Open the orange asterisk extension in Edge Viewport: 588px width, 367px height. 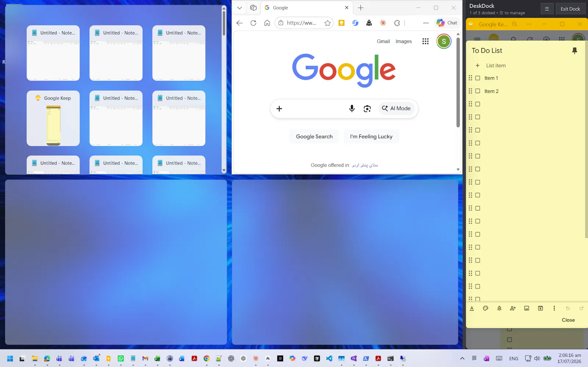(x=383, y=23)
